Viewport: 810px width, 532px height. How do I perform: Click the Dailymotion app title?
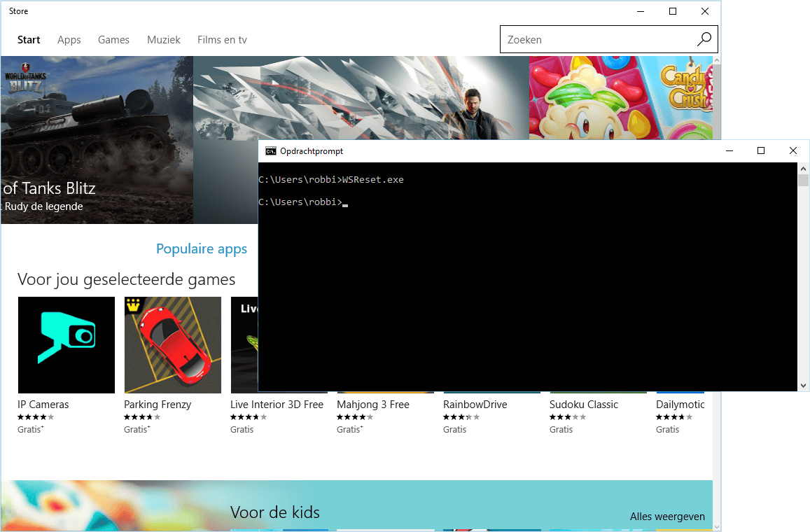680,405
